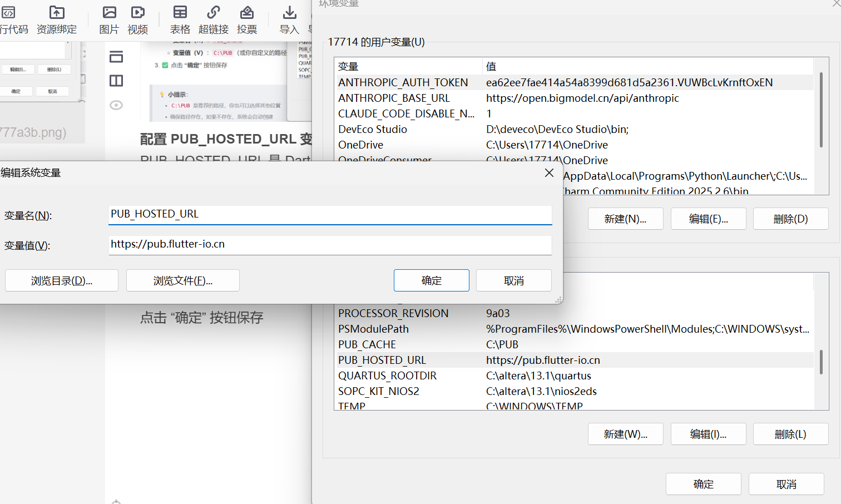Viewport: 841px width, 504px height.
Task: Click 编辑(E)... under user variables
Action: point(709,219)
